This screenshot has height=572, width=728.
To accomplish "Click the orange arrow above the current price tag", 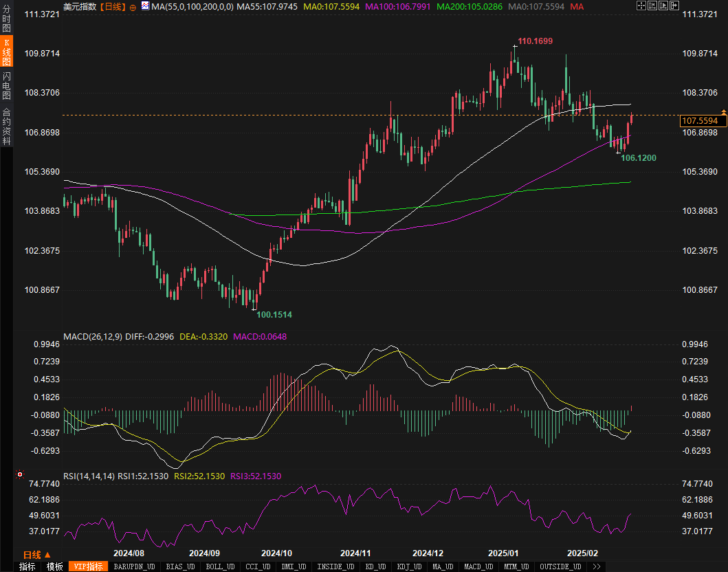I will (723, 111).
